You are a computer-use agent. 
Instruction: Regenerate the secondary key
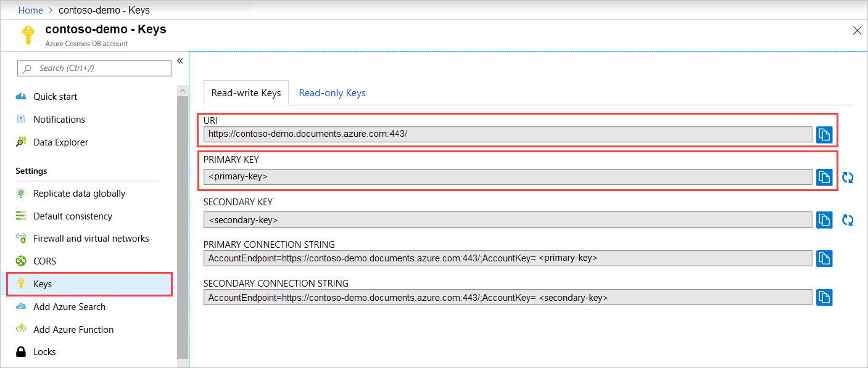coord(848,219)
